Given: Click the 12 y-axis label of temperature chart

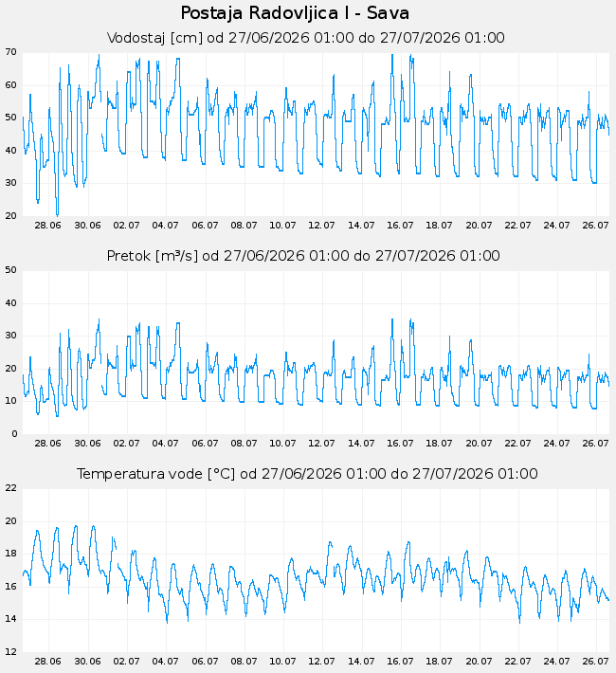Looking at the screenshot, I should click(x=11, y=651).
